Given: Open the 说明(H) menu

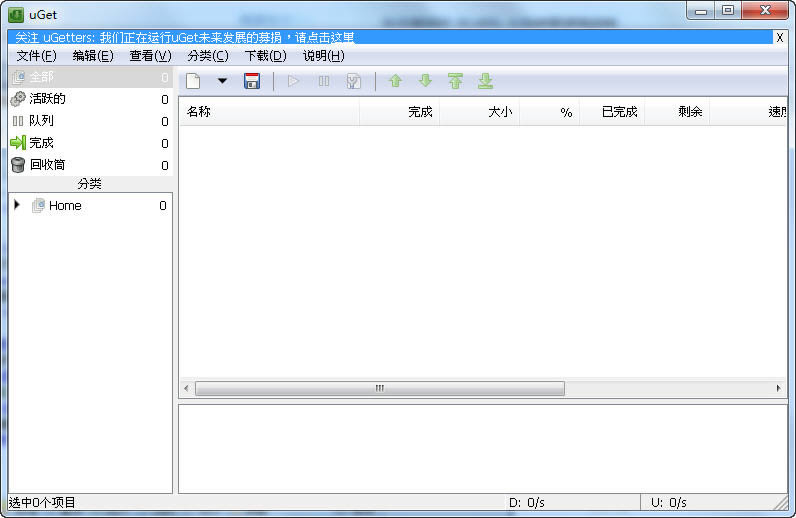Looking at the screenshot, I should pyautogui.click(x=323, y=56).
